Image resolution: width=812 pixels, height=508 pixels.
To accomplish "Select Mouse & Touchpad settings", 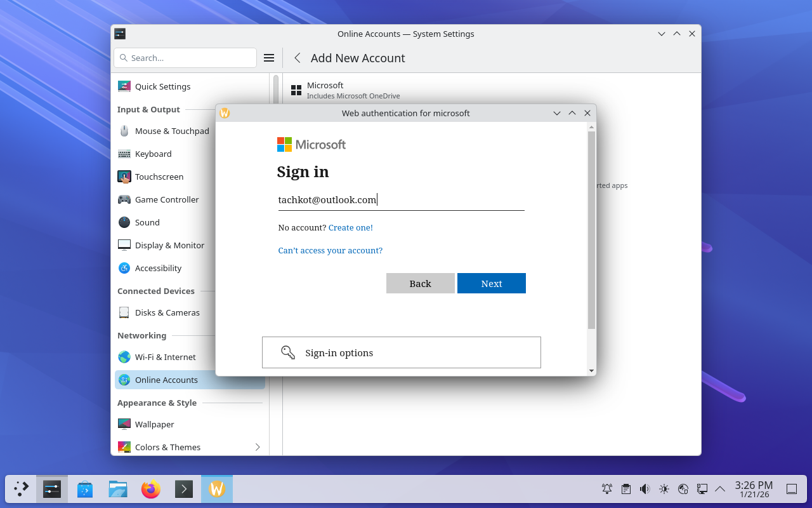I will pos(171,131).
